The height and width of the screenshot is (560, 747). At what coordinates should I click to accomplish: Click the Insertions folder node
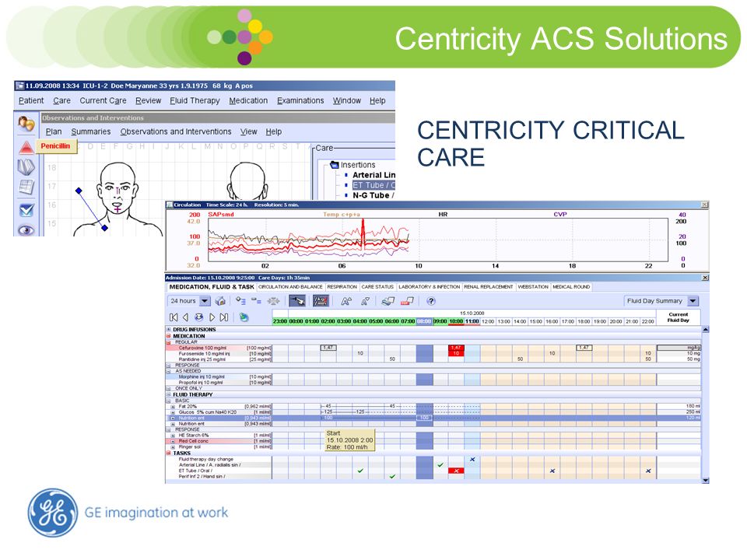(x=353, y=165)
